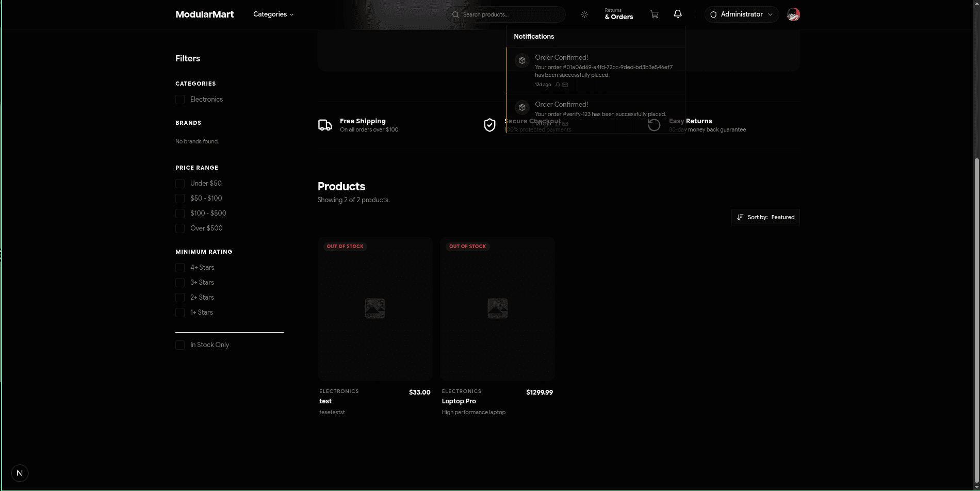Enable the 1+ Stars rating filter
The height and width of the screenshot is (491, 980).
[180, 313]
